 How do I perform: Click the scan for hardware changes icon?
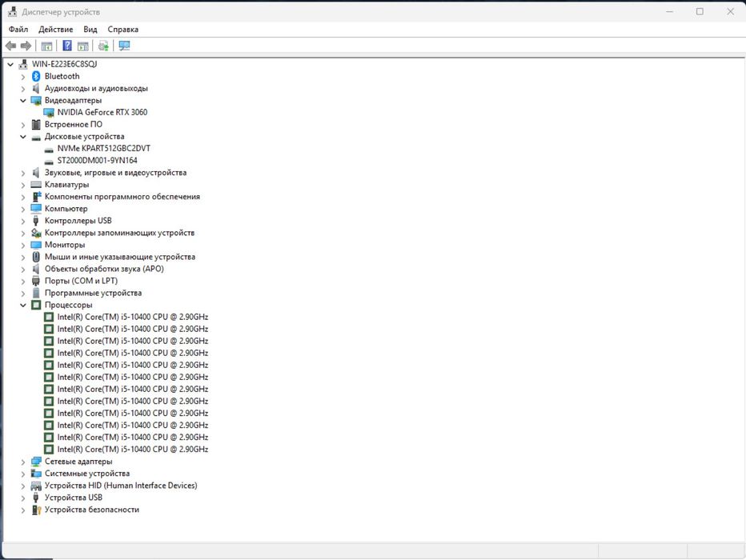click(x=125, y=46)
